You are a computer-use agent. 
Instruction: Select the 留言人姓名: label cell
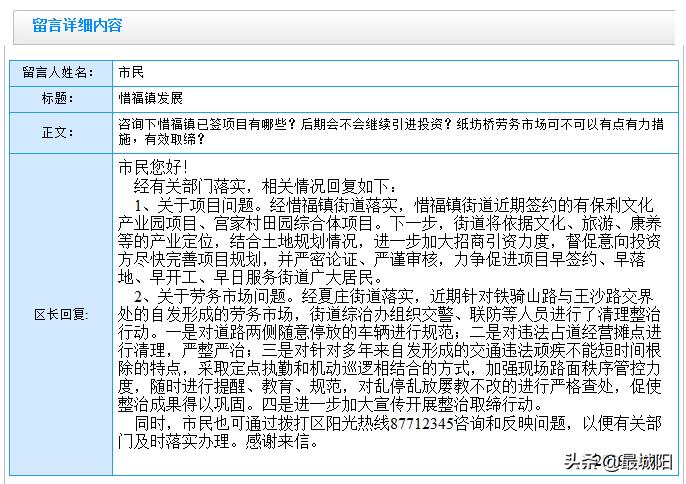[x=61, y=73]
